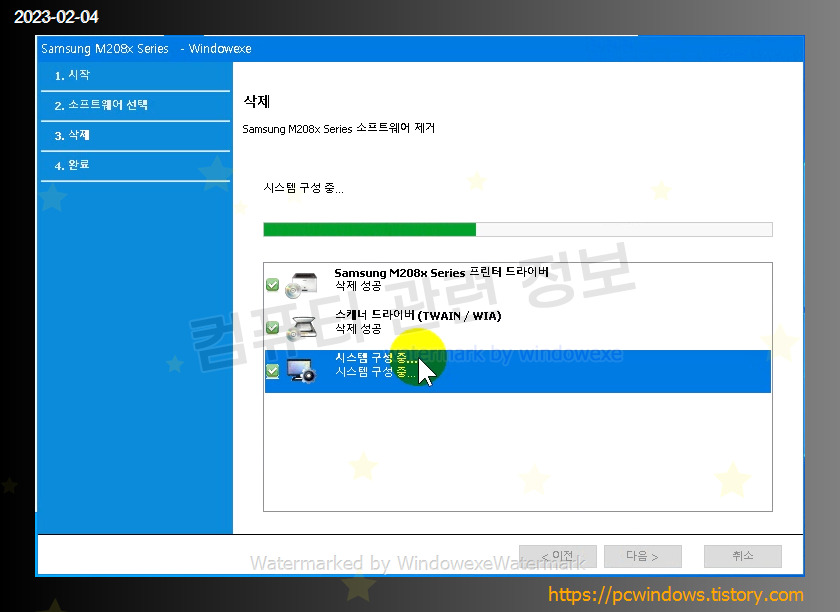Click the < 이전 back button
Screen dimensions: 840x612
[558, 556]
